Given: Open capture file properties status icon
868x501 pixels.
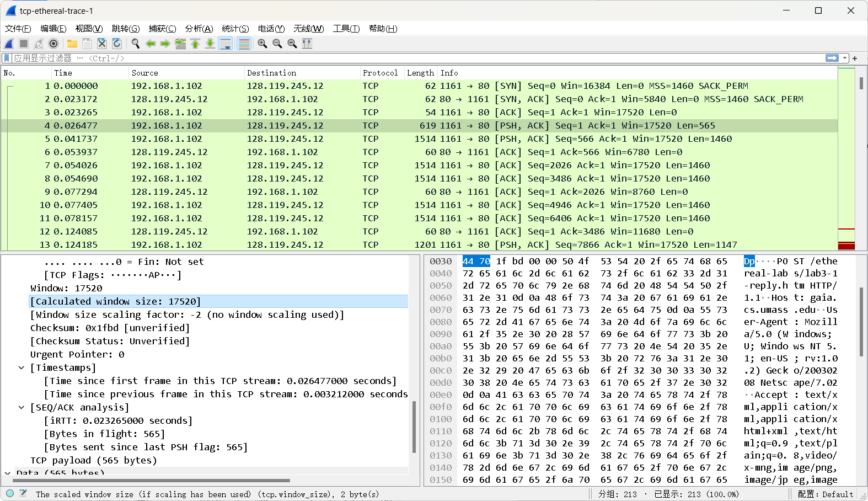Looking at the screenshot, I should [23, 494].
